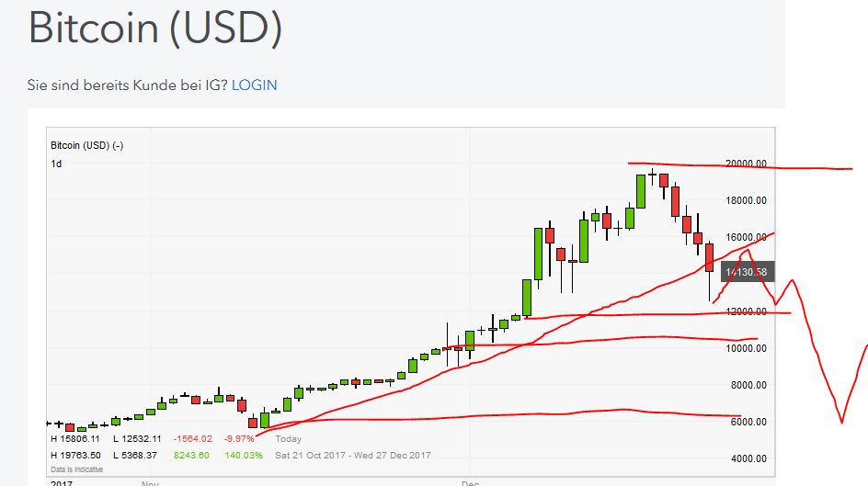Click the latest red candlestick near 14130
Viewport: 868px width, 486px height.
709,257
